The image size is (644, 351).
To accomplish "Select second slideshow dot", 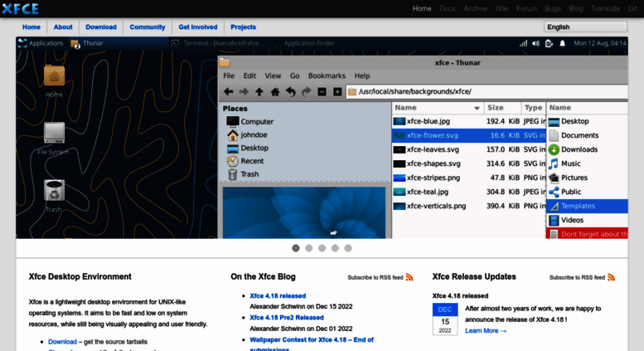I will pyautogui.click(x=309, y=248).
